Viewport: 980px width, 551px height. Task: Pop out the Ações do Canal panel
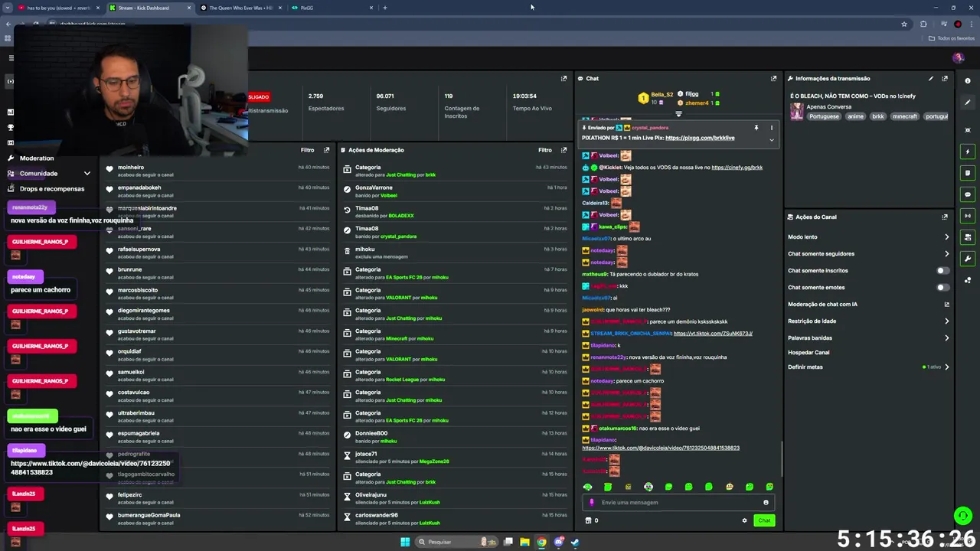click(x=945, y=217)
